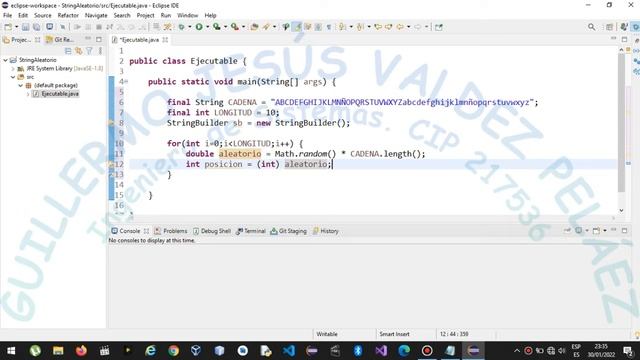Toggle Show Whitespace Characters pilcrow icon
This screenshot has height=360, width=640.
(329, 27)
